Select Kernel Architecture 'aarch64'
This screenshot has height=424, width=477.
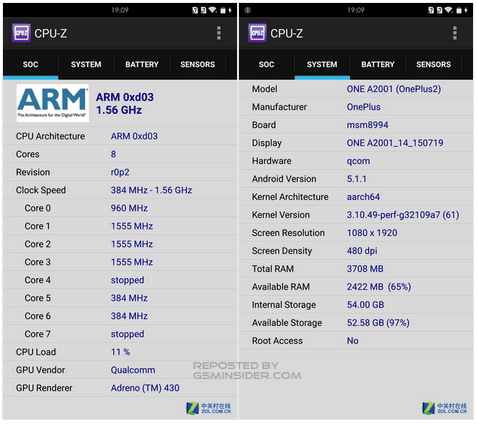click(363, 197)
